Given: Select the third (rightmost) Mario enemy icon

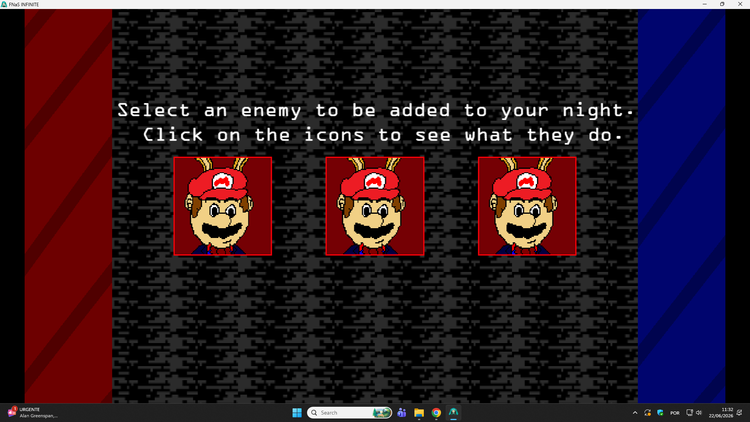Looking at the screenshot, I should tap(527, 206).
